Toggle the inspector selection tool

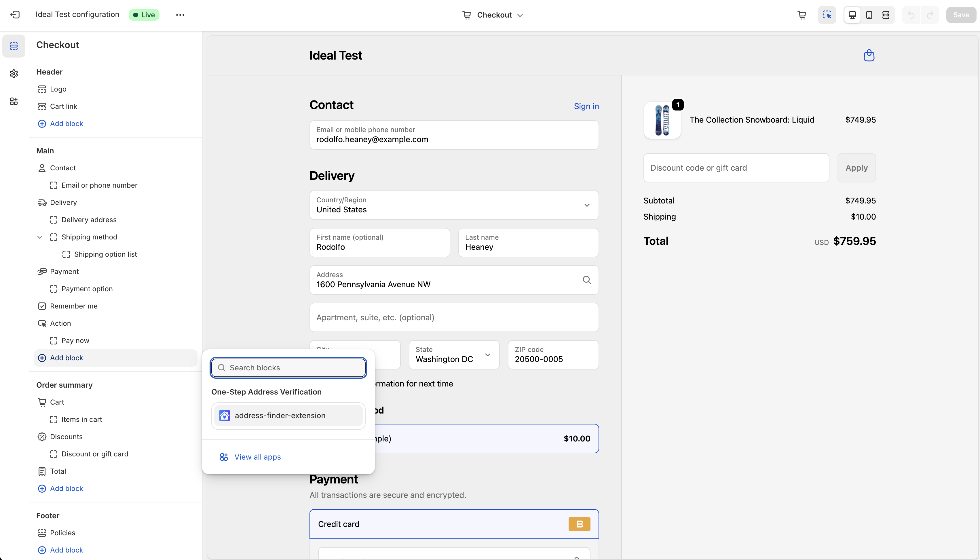[x=827, y=15]
